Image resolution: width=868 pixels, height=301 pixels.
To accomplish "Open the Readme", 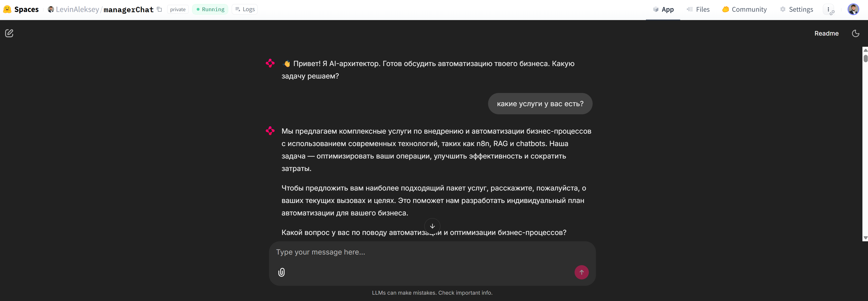I will pos(826,33).
